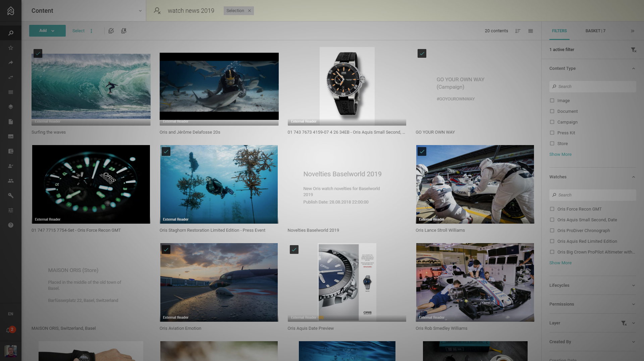Screen dimensions: 644x361
Task: Focus the Watches search field
Action: point(592,195)
